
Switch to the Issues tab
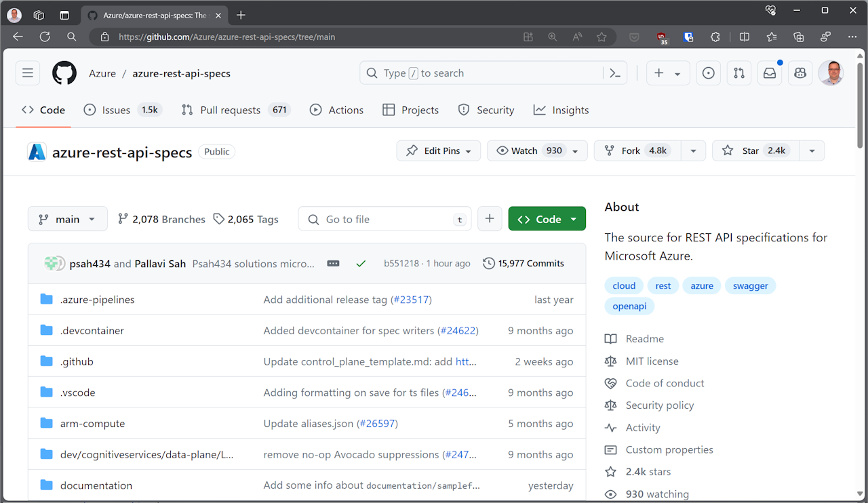[x=123, y=110]
